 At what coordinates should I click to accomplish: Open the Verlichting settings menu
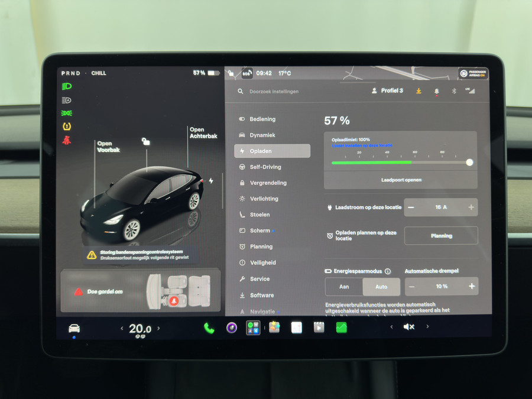point(272,199)
